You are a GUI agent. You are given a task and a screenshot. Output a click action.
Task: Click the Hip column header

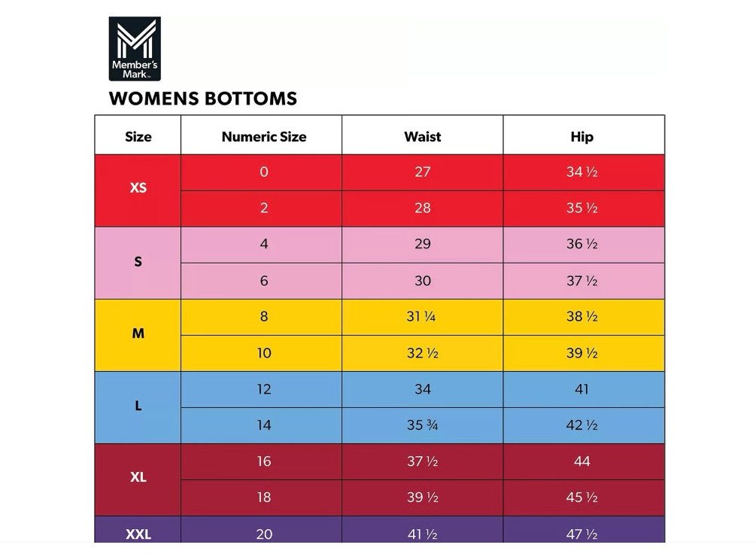[x=581, y=136]
